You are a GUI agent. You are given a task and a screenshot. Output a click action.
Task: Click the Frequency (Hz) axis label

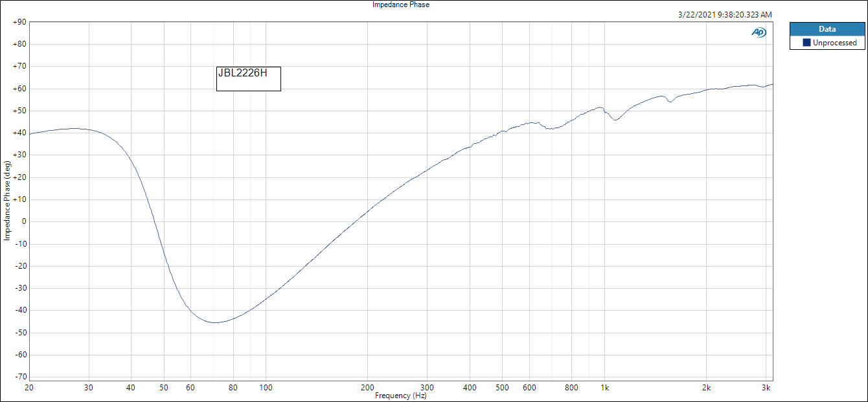pos(401,396)
